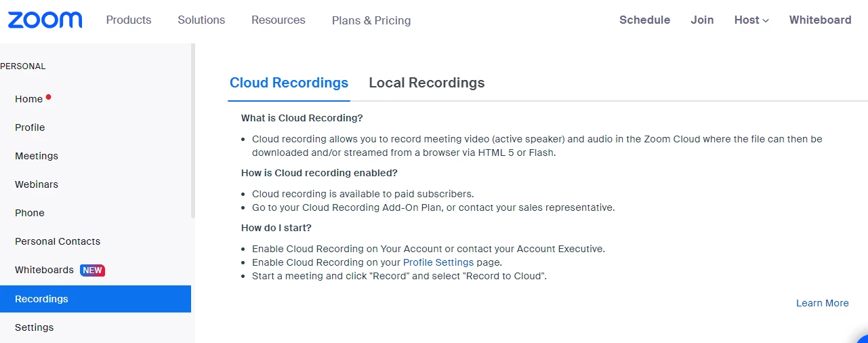Select Recordings in the sidebar
Image resolution: width=868 pixels, height=343 pixels.
(96, 299)
